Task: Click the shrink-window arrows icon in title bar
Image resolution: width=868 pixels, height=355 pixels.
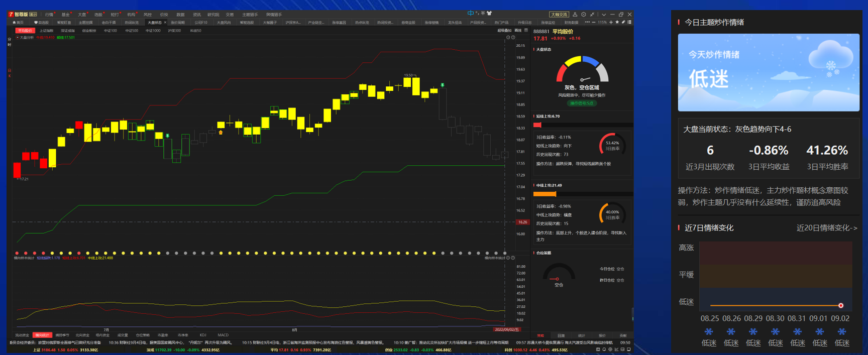Action: (x=592, y=15)
